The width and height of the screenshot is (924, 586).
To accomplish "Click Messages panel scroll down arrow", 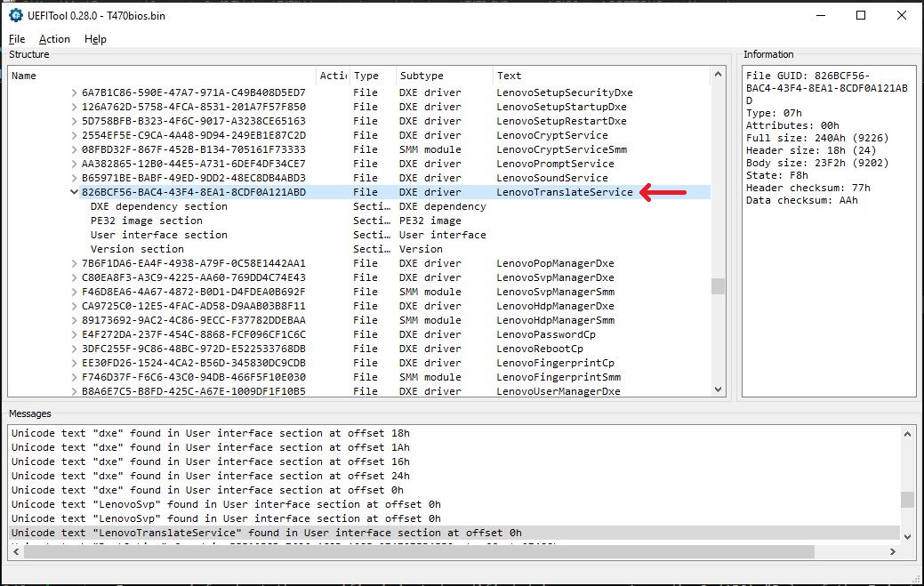I will pyautogui.click(x=907, y=536).
